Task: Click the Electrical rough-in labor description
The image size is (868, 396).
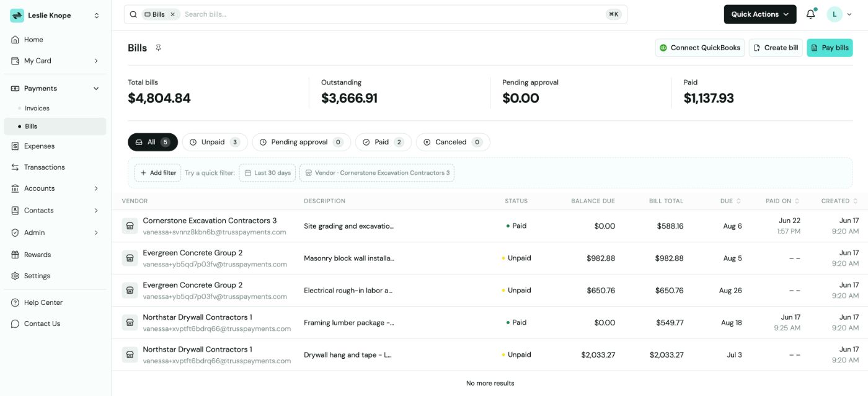Action: [348, 291]
